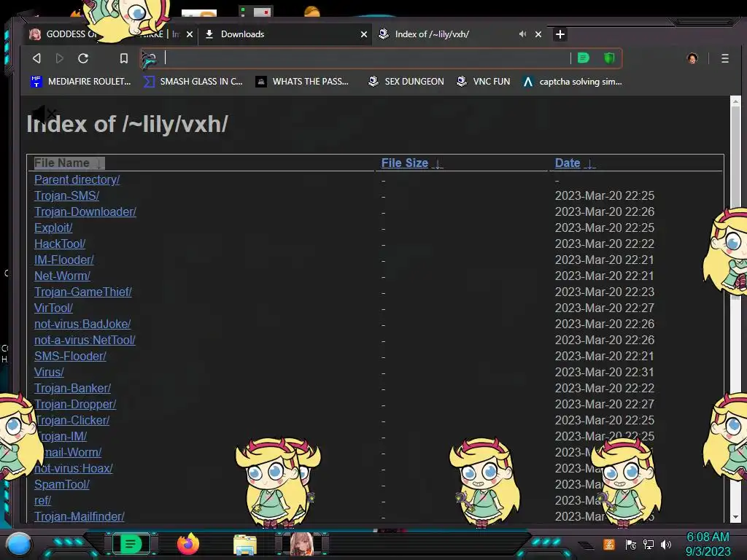This screenshot has width=747, height=560.
Task: Click the forward navigation arrow
Action: (60, 58)
